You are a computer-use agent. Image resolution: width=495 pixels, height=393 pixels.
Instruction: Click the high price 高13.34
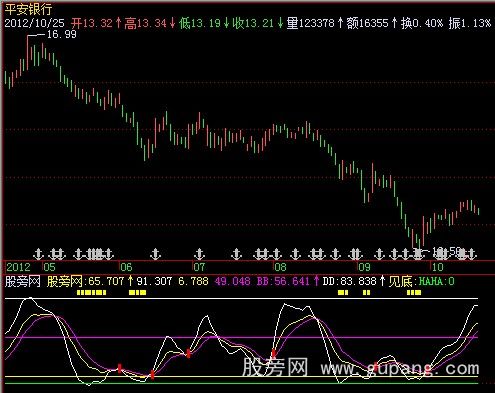[x=146, y=23]
